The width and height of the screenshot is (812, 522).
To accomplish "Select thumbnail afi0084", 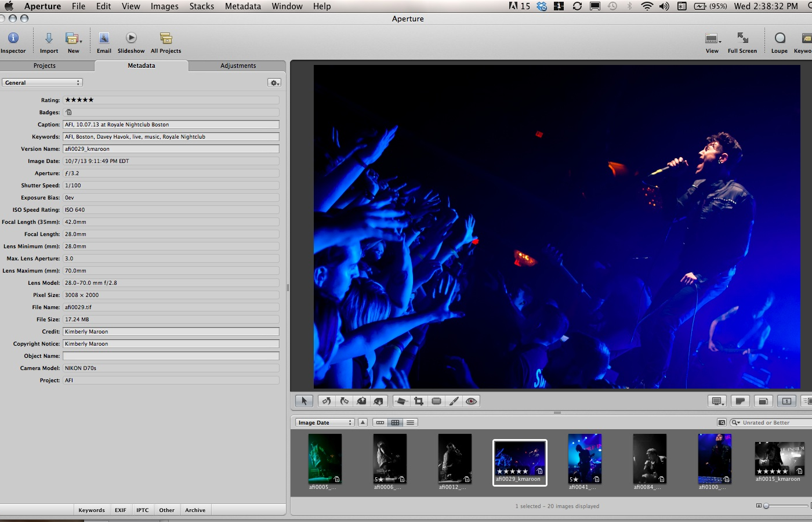I will pyautogui.click(x=650, y=458).
